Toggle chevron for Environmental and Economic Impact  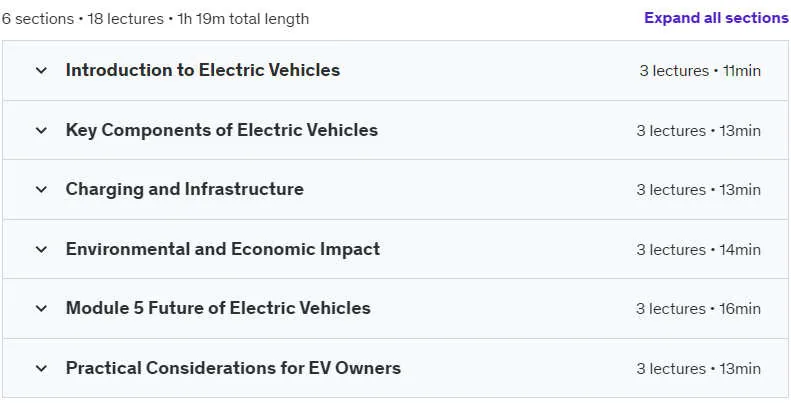tap(41, 250)
